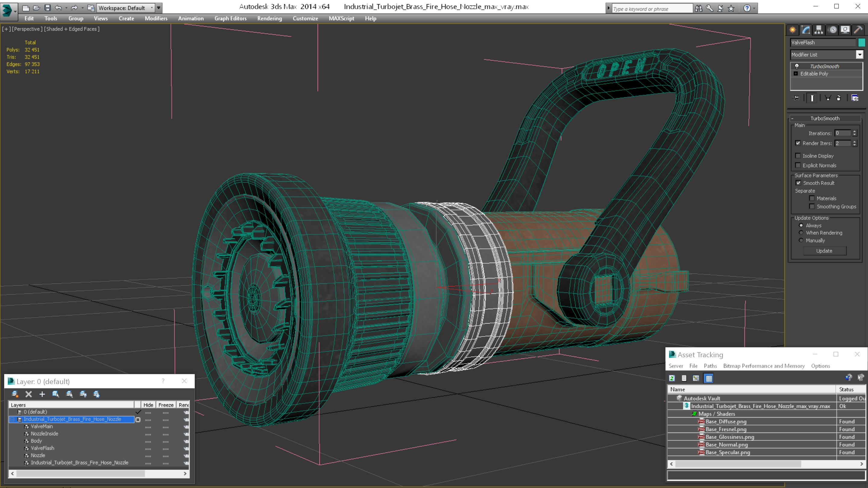868x488 pixels.
Task: Refresh the Asset Tracking list
Action: (x=672, y=378)
